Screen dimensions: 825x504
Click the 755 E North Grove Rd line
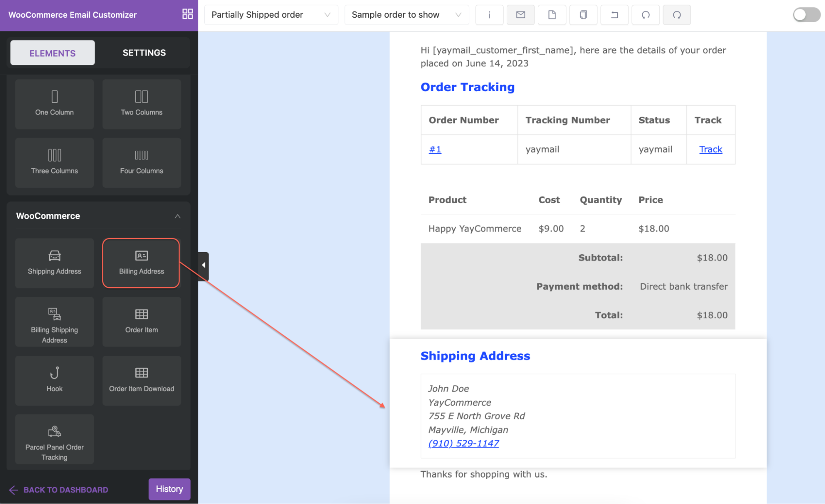click(476, 416)
